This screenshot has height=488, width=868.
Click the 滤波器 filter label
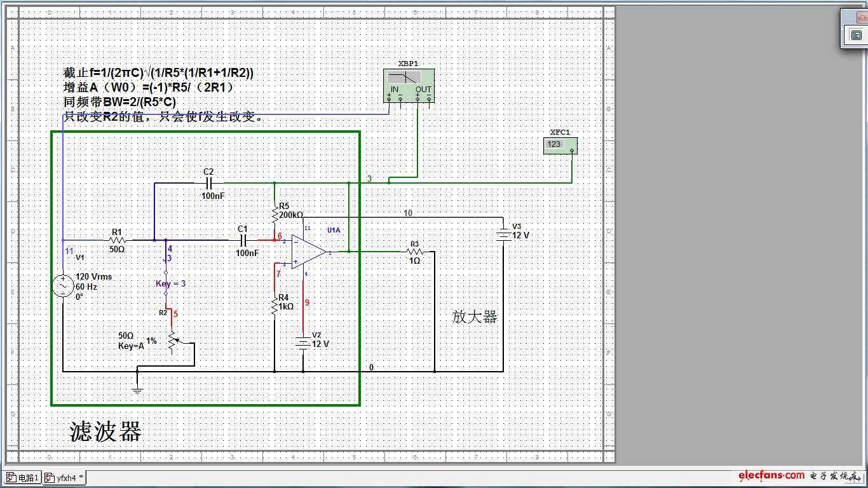105,431
